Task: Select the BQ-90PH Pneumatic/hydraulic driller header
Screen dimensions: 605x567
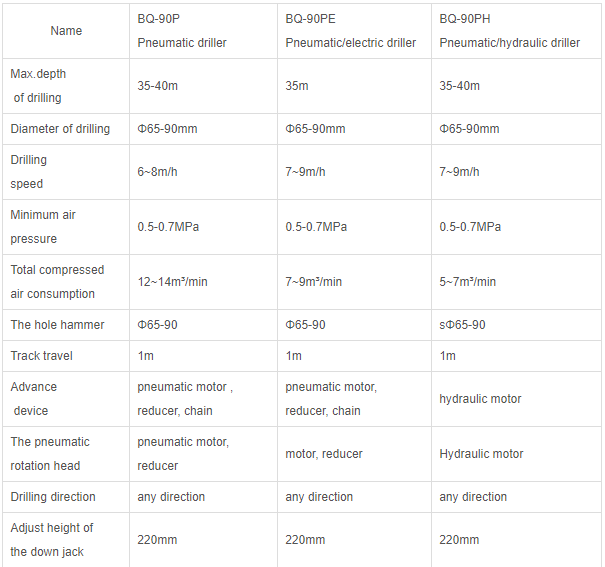Action: coord(509,31)
